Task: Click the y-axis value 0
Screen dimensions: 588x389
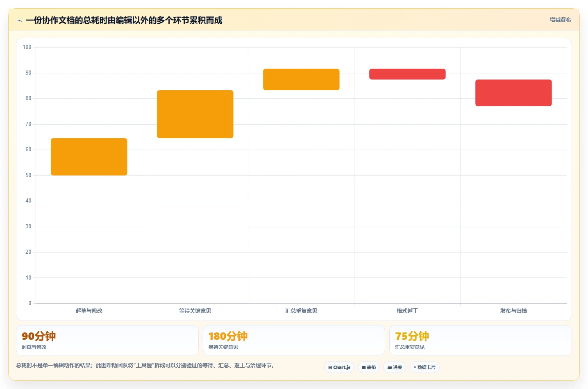Action: pyautogui.click(x=30, y=303)
